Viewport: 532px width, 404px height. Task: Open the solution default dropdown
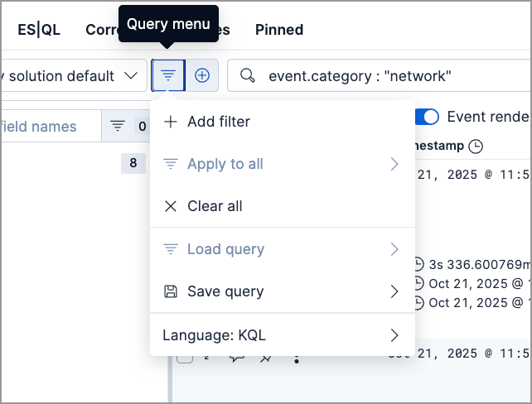73,75
